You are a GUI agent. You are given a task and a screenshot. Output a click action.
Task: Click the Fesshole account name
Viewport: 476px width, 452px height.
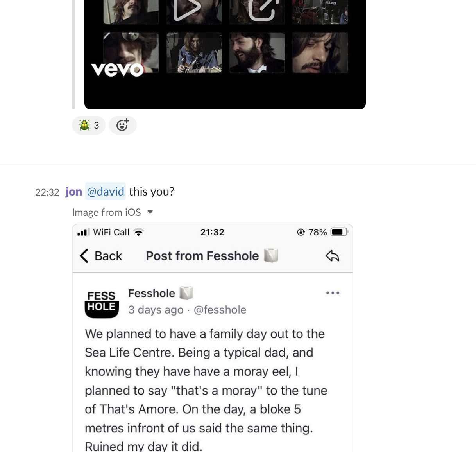click(152, 293)
